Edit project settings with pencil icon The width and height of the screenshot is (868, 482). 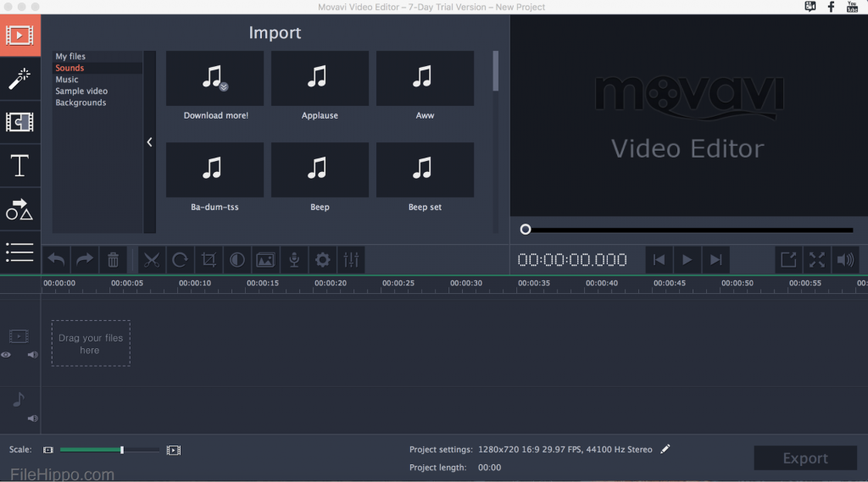[x=665, y=449]
